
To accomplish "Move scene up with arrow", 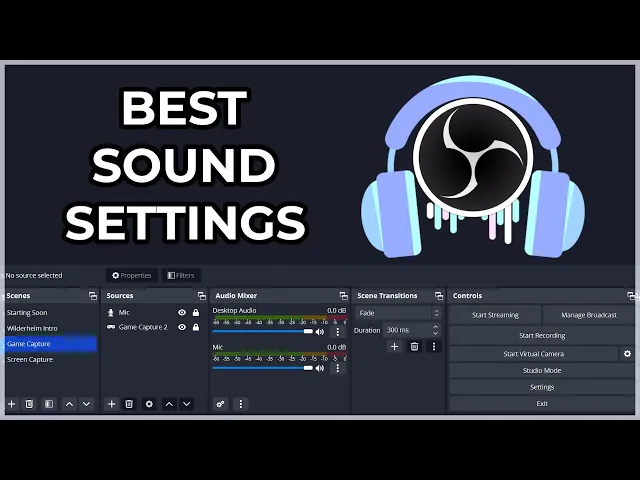I will click(x=69, y=404).
